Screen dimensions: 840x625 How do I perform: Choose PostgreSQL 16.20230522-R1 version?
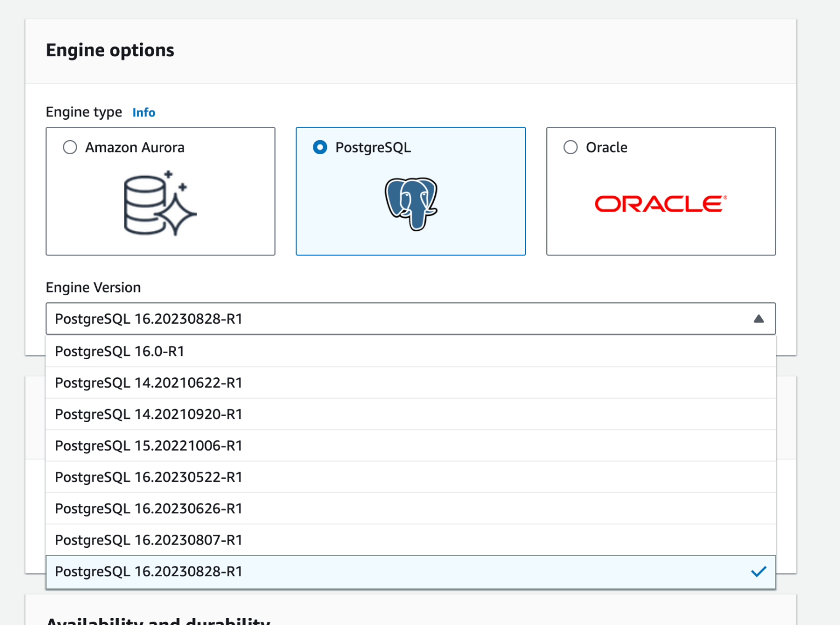[x=148, y=477]
